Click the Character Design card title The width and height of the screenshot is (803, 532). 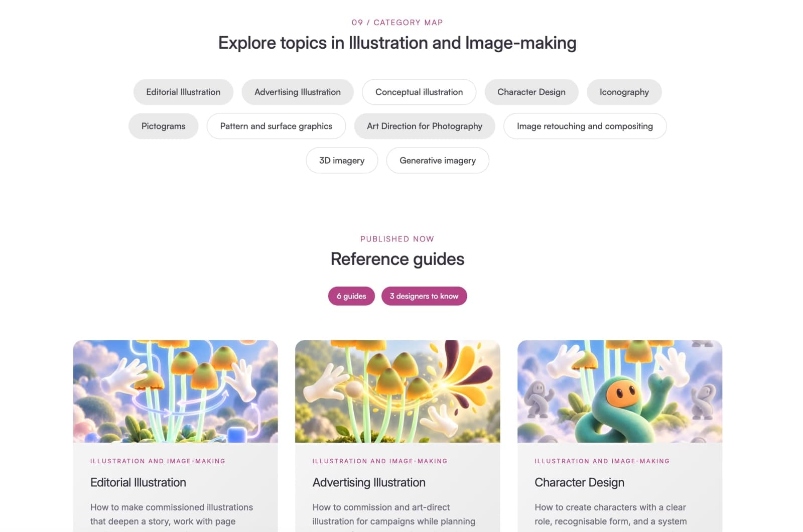tap(579, 482)
